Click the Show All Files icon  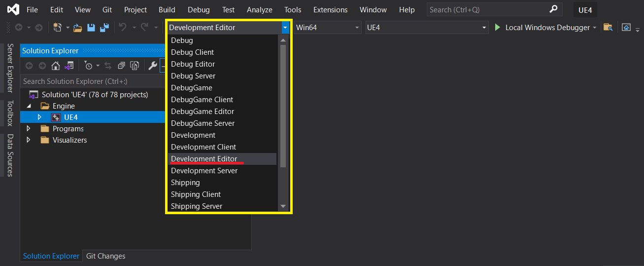click(135, 66)
